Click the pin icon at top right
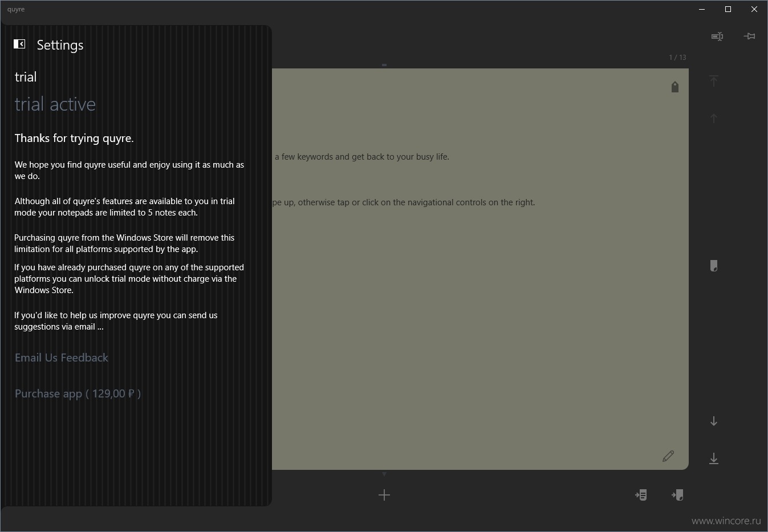768x532 pixels. [x=750, y=36]
